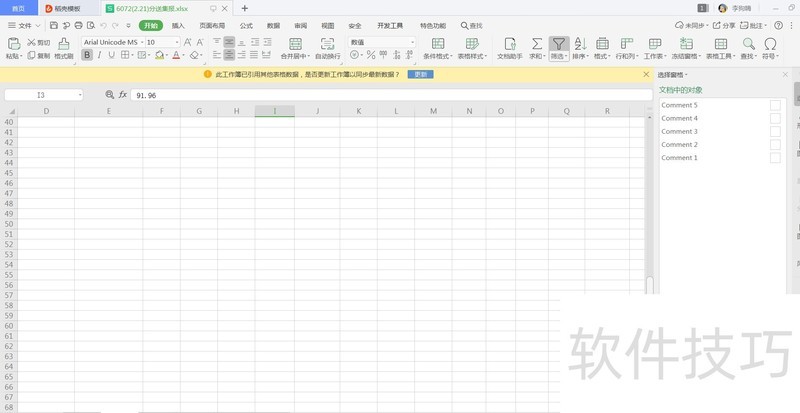Open the font size dropdown showing 10
Viewport: 800px width, 413px height.
pyautogui.click(x=177, y=42)
